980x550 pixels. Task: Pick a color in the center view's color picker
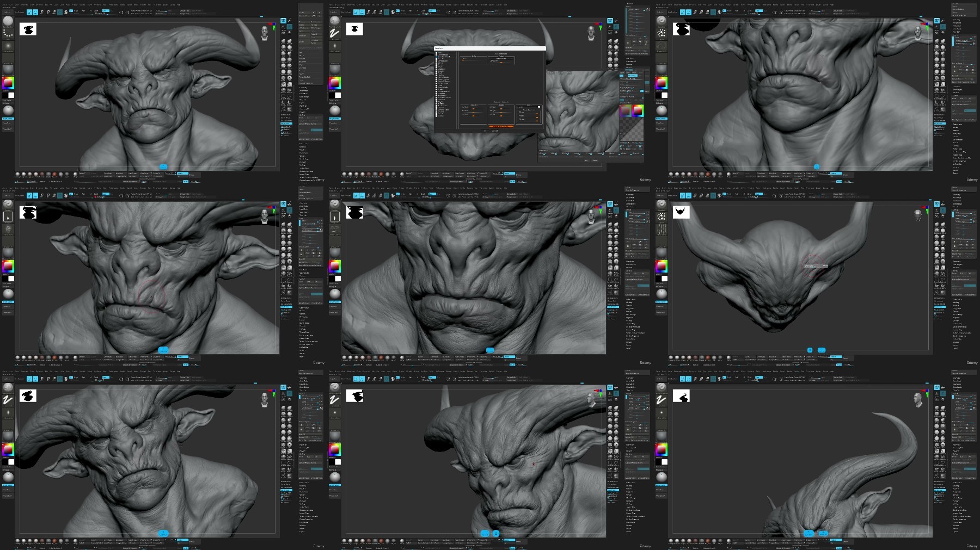tap(334, 267)
